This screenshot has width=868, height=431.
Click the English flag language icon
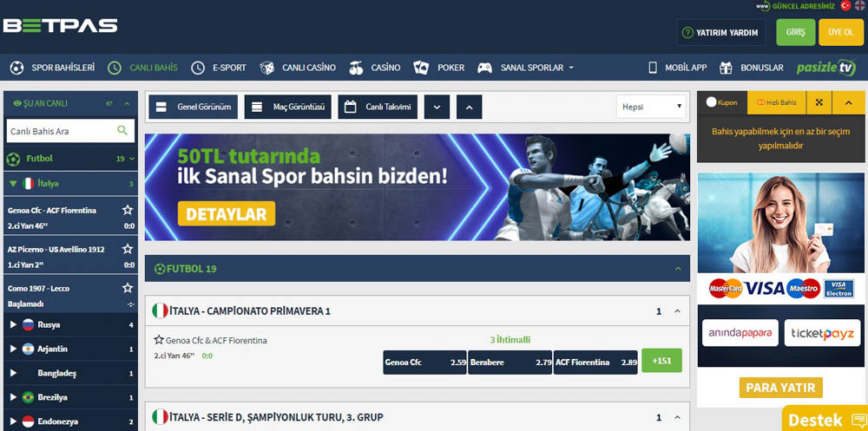coord(858,5)
